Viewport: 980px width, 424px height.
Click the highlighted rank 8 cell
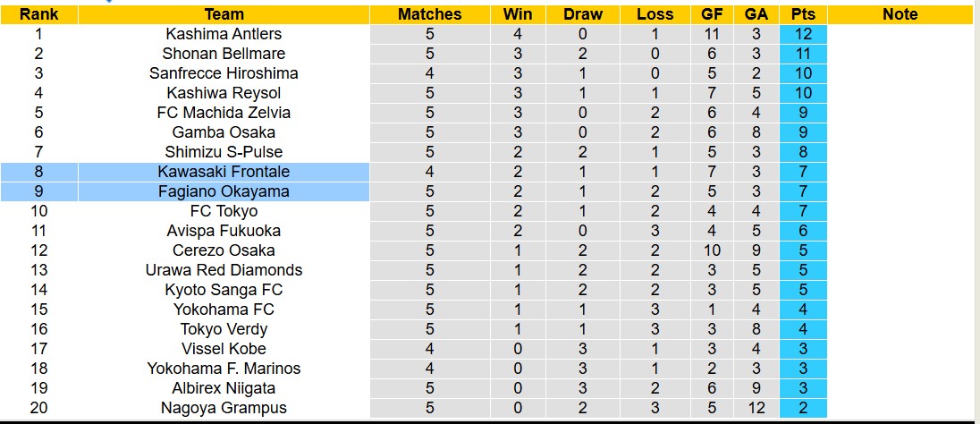38,172
